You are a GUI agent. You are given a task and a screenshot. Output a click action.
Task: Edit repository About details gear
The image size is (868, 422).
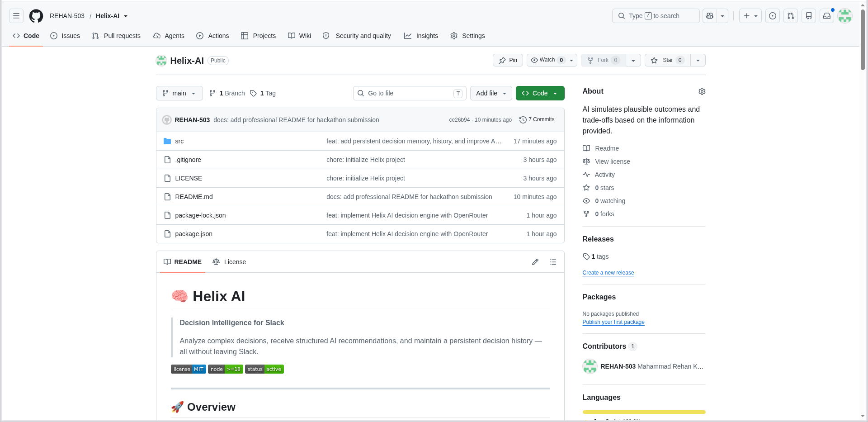pos(702,91)
